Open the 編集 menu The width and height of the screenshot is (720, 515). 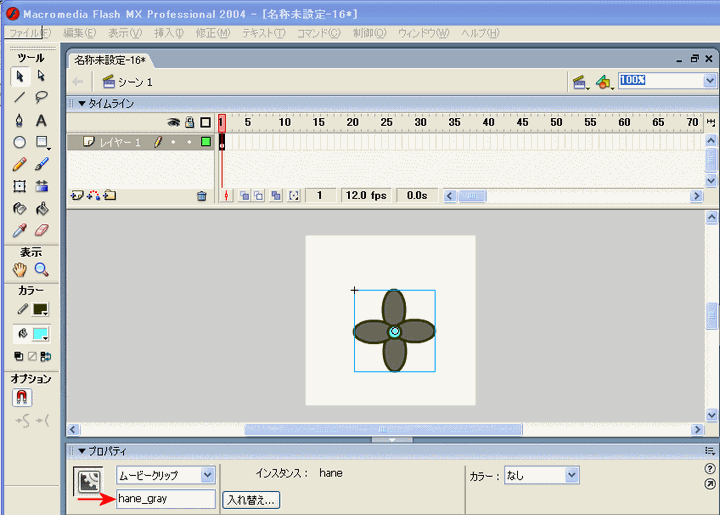79,33
